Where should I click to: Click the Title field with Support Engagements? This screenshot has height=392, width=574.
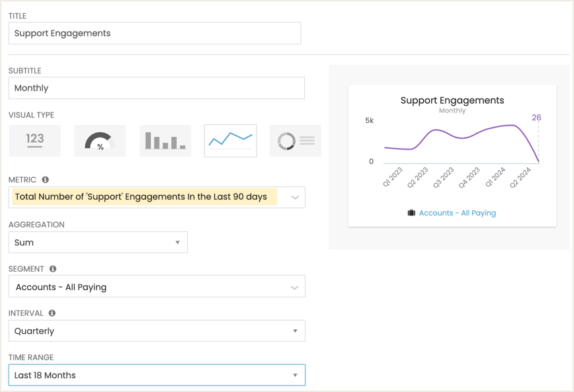[155, 33]
